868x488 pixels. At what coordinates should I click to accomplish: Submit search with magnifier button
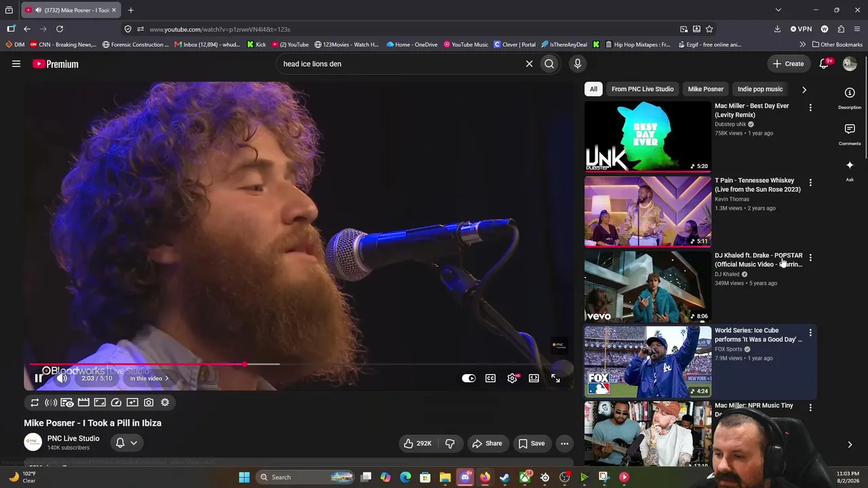click(x=549, y=64)
